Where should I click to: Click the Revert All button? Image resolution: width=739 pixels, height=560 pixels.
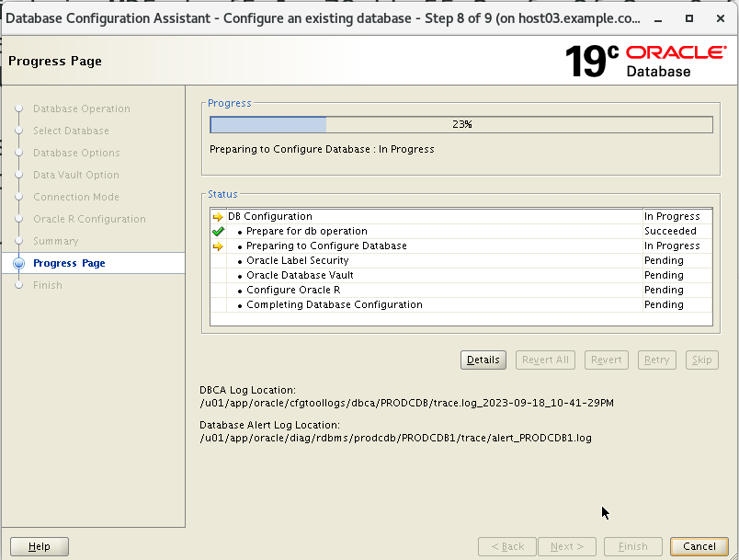545,360
